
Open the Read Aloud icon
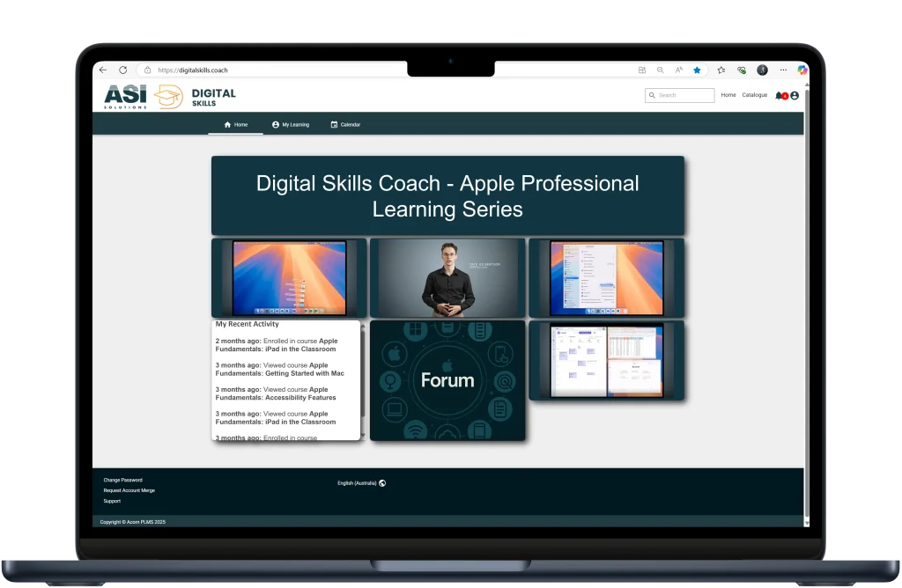click(x=679, y=70)
